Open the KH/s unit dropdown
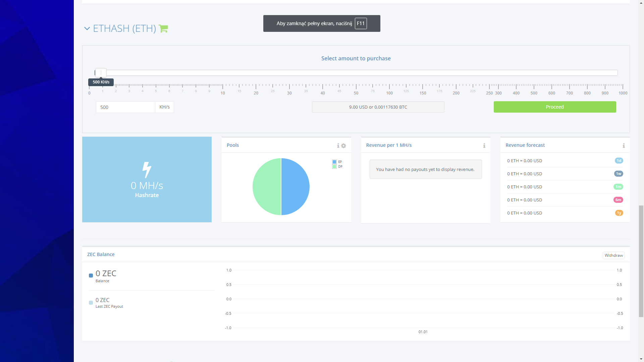644x362 pixels. (x=164, y=107)
